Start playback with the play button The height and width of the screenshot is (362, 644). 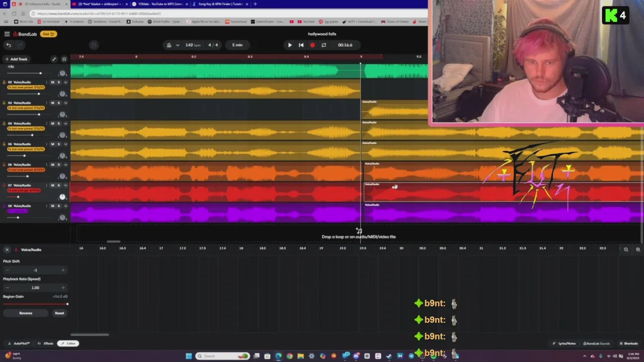click(x=289, y=45)
